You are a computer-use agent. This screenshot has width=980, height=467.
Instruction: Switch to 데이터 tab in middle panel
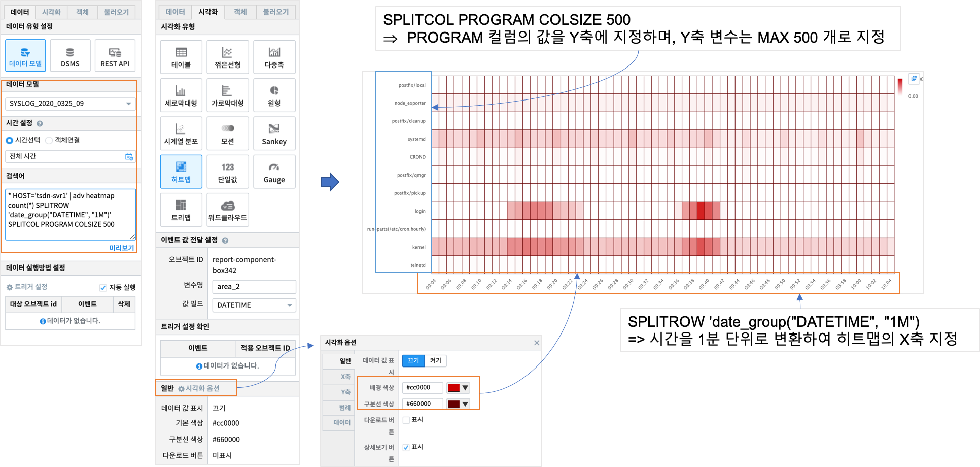tap(175, 12)
